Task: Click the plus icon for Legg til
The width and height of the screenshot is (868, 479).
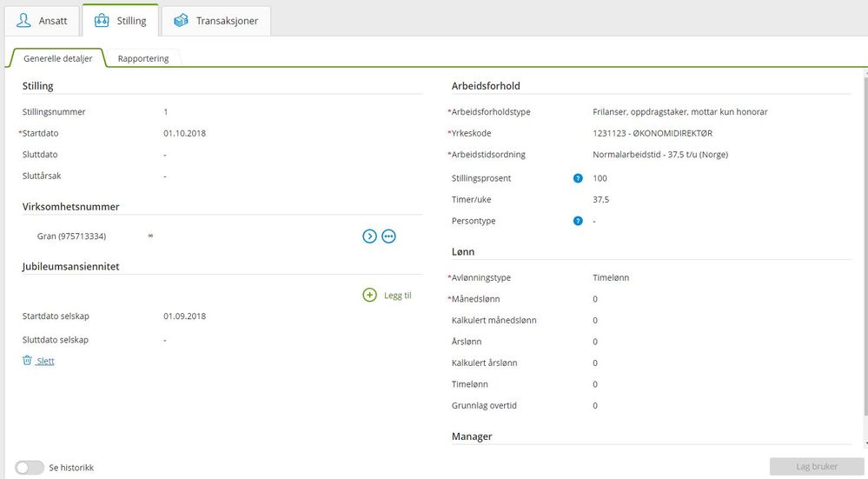Action: [369, 296]
